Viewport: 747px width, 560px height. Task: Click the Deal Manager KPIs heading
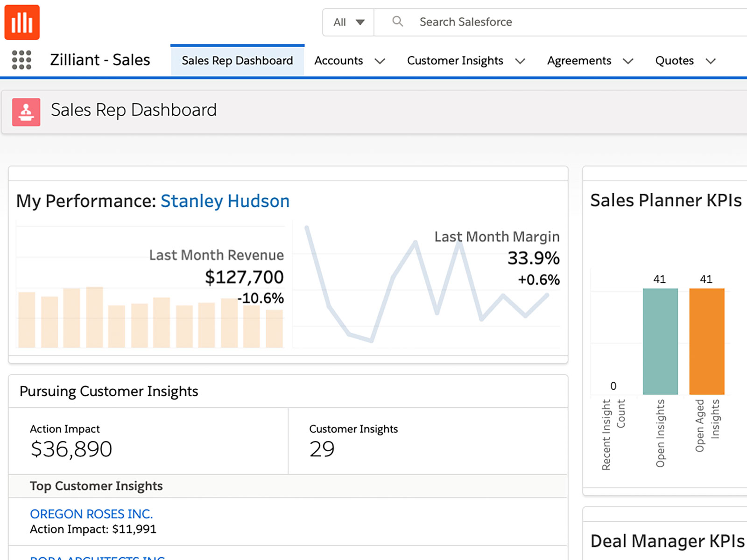[668, 541]
